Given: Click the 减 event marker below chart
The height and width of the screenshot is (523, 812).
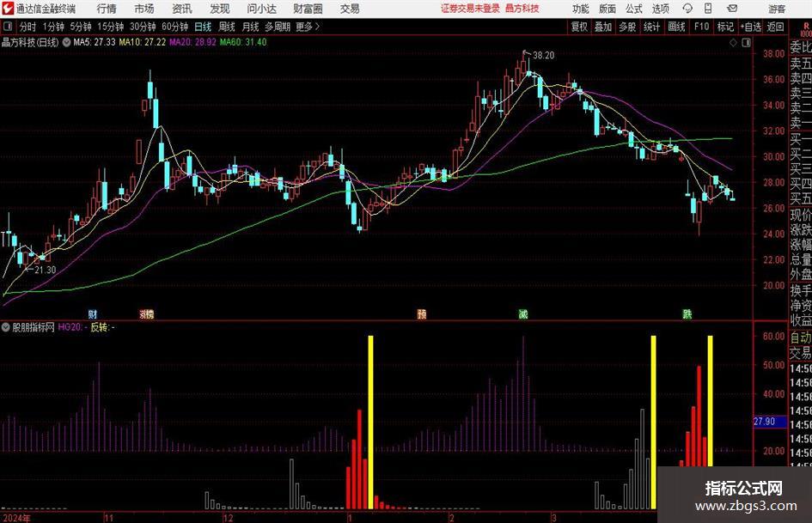Looking at the screenshot, I should click(x=523, y=313).
